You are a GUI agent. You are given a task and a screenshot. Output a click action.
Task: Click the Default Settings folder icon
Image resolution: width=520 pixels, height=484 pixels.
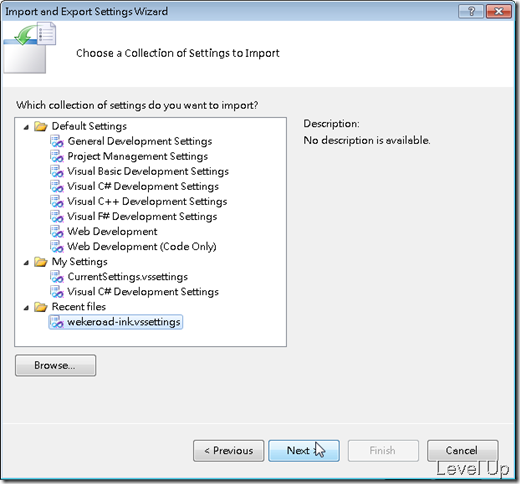41,126
